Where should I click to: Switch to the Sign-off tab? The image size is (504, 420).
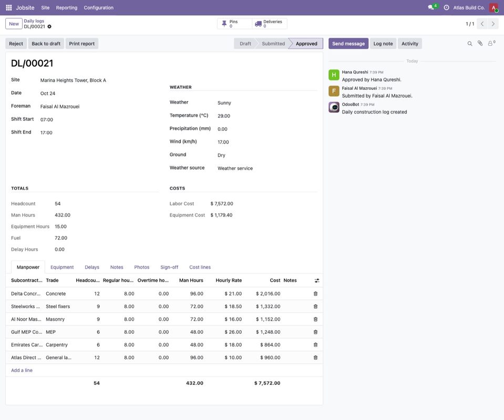(169, 267)
